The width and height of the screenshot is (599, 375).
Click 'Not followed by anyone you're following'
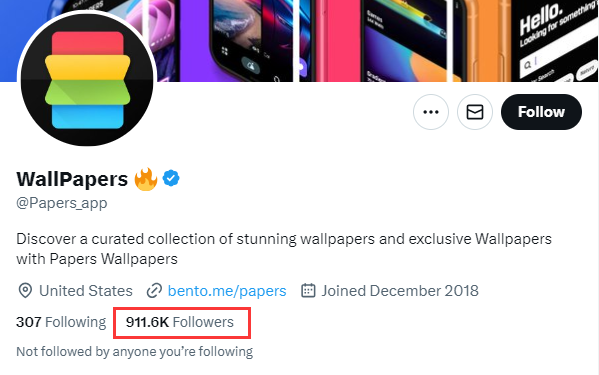tap(134, 351)
